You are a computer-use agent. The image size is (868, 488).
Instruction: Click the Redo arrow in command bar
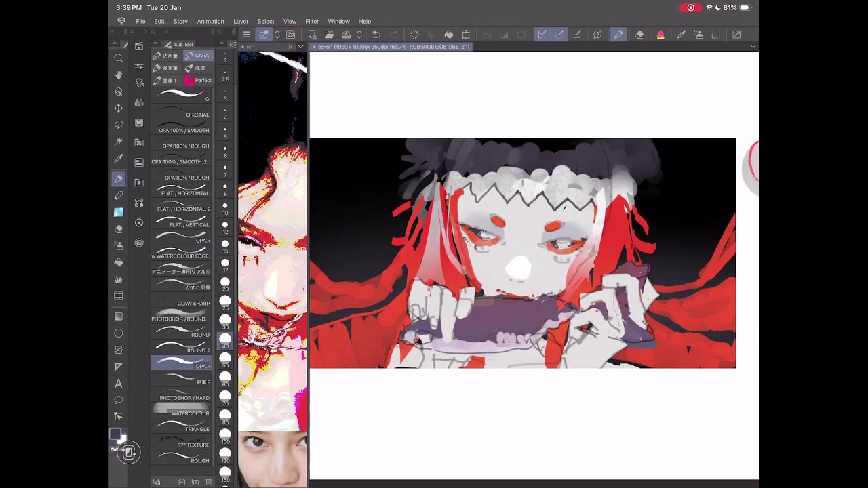click(x=393, y=35)
